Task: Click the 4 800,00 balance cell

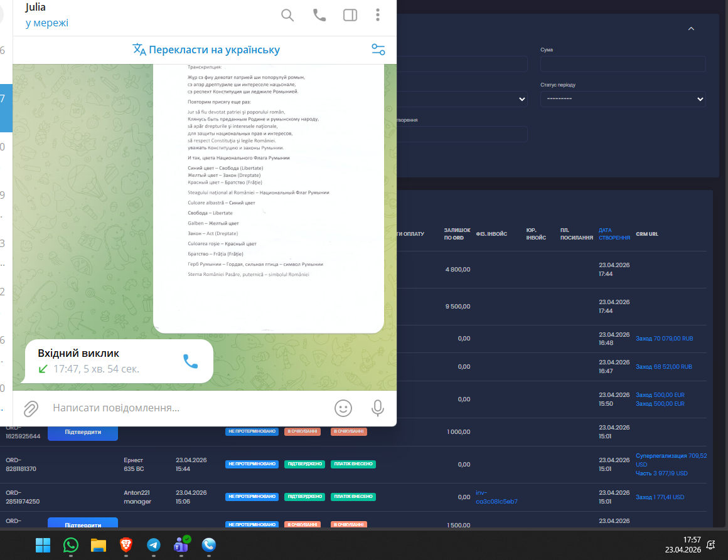Action: 458,270
